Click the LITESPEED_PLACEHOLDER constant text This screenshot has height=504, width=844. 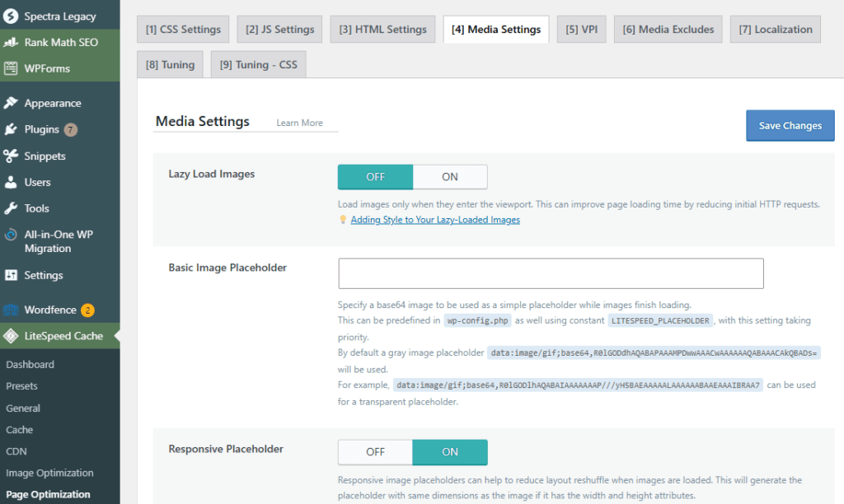(x=660, y=320)
